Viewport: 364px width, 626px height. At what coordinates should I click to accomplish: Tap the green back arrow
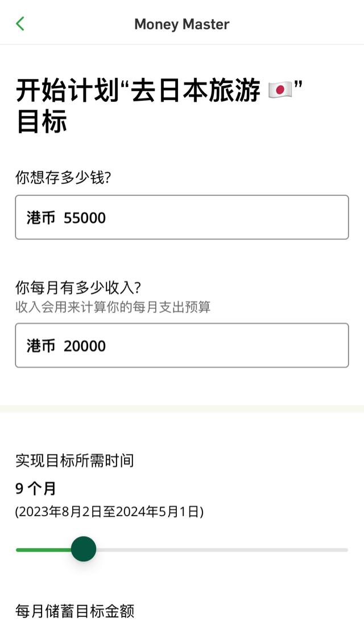(20, 23)
